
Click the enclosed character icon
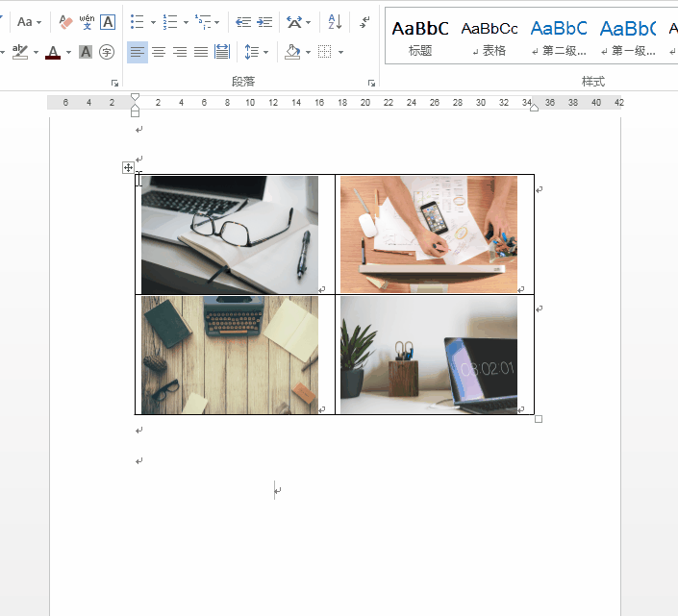tap(107, 52)
